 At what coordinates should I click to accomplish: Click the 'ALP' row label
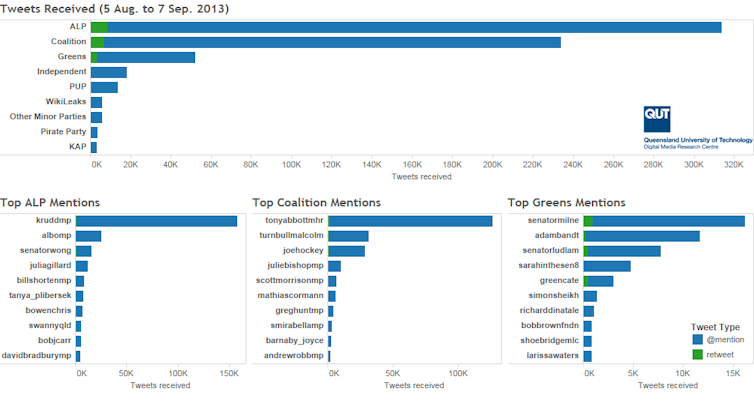pyautogui.click(x=78, y=26)
